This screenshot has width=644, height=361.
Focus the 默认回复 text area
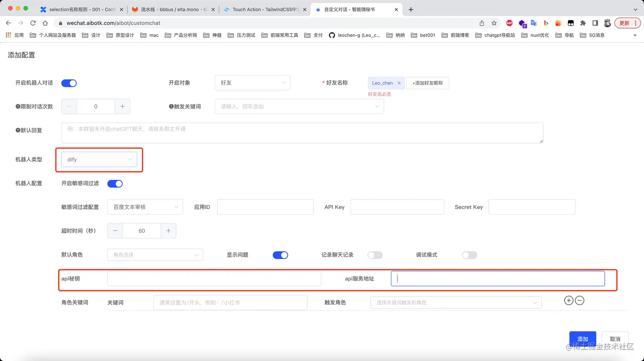[302, 133]
